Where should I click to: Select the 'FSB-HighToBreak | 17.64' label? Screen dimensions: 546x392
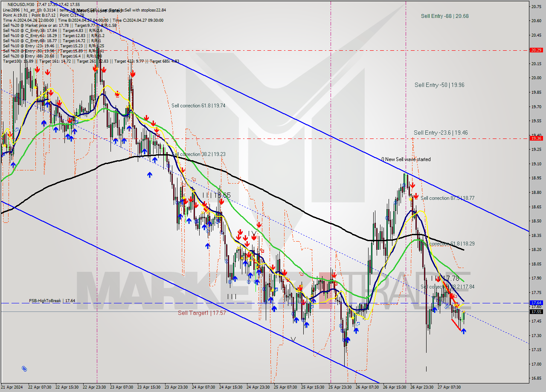[52, 301]
